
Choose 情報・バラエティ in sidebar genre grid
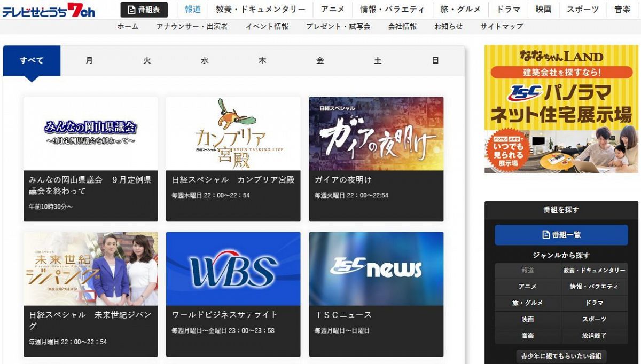click(x=595, y=287)
